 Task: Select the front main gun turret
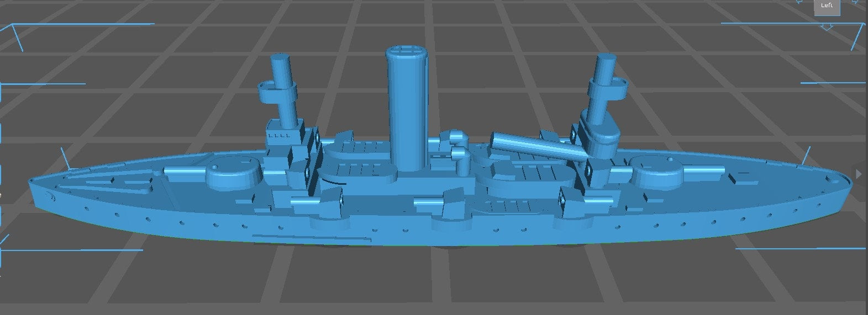(233, 172)
